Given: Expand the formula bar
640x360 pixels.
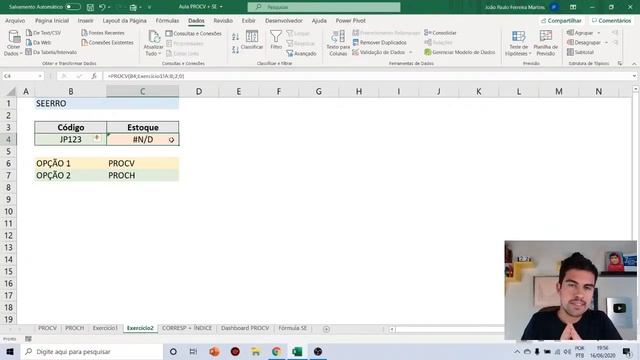Looking at the screenshot, I should pyautogui.click(x=634, y=76).
